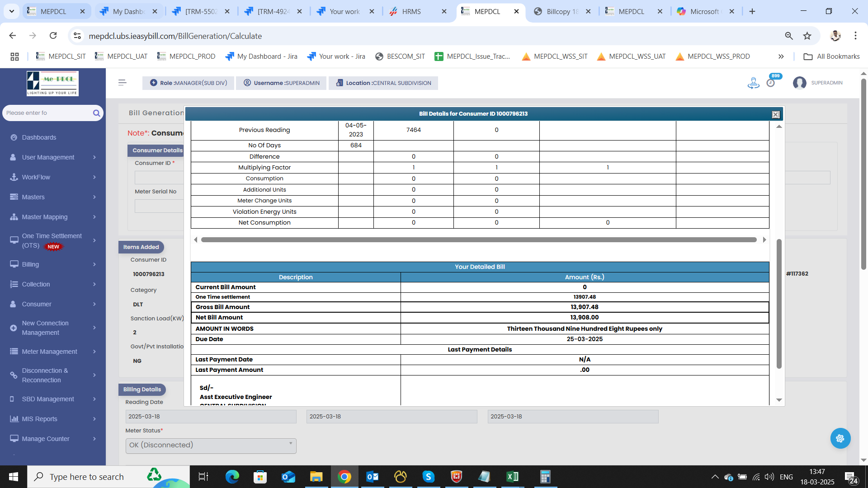868x488 pixels.
Task: Click Location: CENTRAL SUBDIVISION badge
Action: click(x=383, y=83)
